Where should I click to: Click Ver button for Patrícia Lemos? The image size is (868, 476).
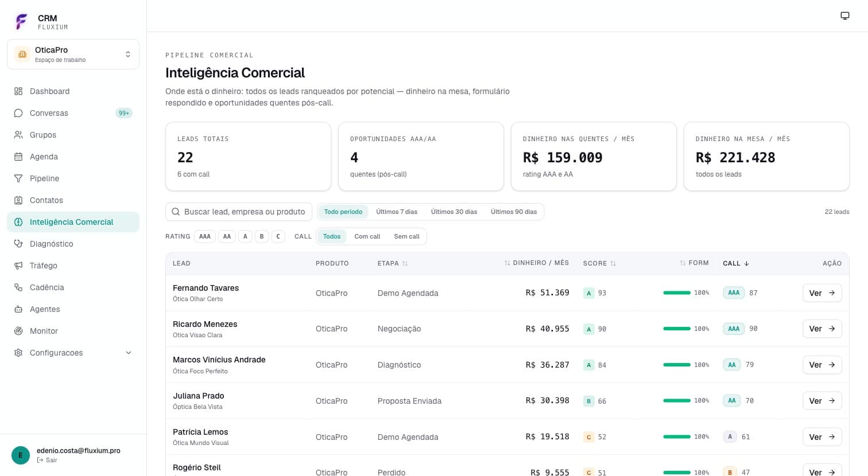822,437
